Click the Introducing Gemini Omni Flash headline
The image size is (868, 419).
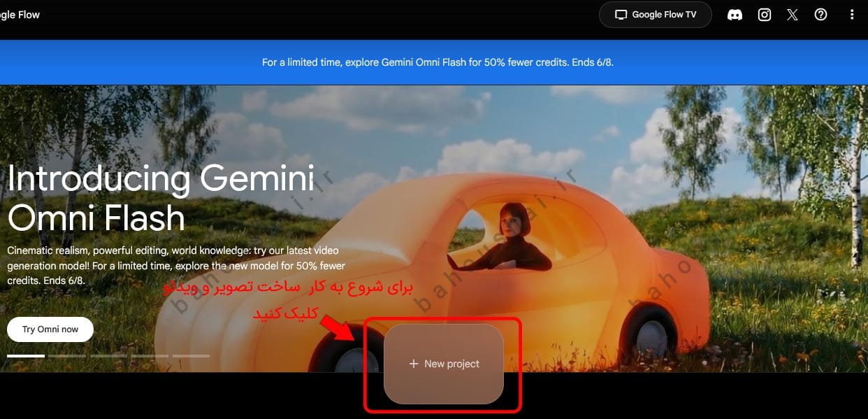(161, 198)
